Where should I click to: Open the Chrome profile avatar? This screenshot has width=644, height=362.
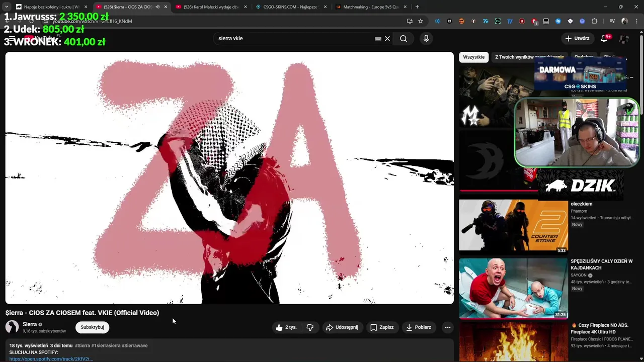(624, 21)
